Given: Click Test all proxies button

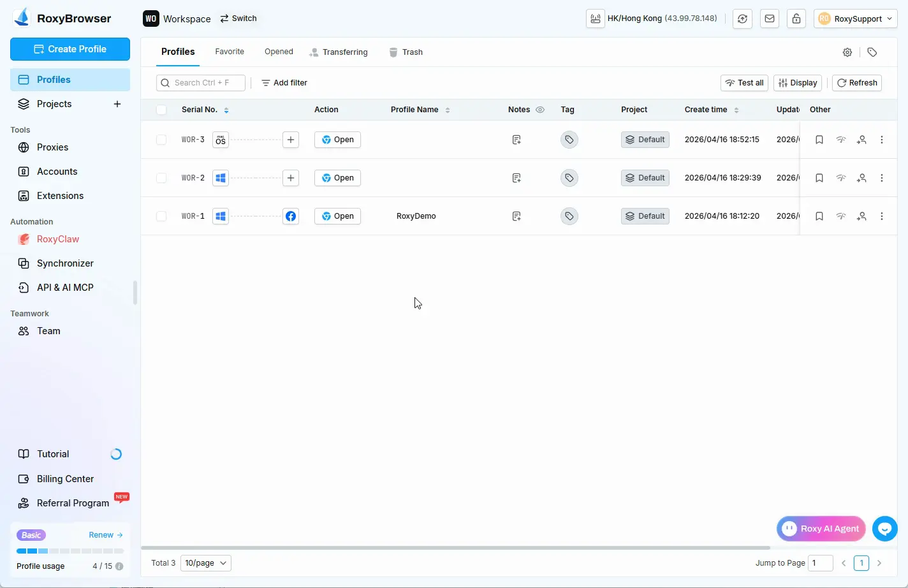Looking at the screenshot, I should tap(744, 83).
